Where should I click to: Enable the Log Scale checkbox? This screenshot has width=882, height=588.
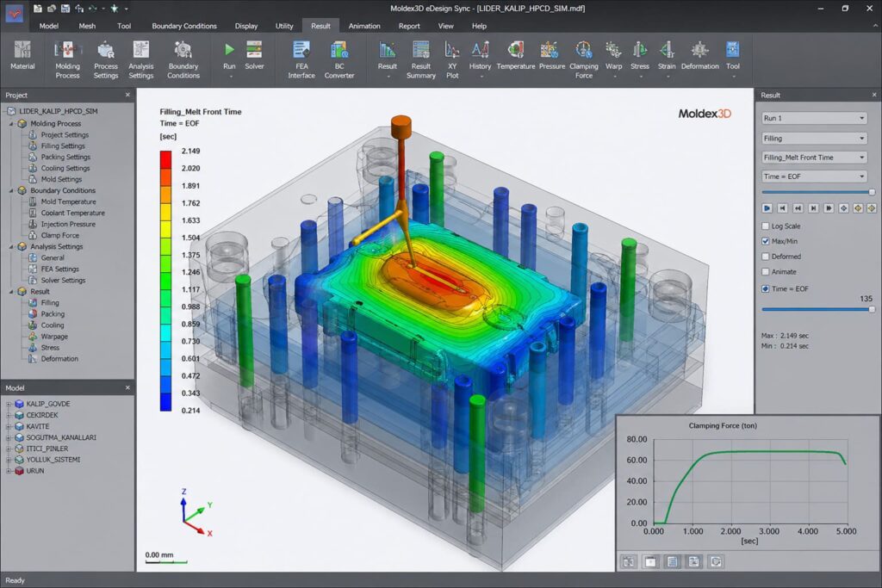coord(767,226)
